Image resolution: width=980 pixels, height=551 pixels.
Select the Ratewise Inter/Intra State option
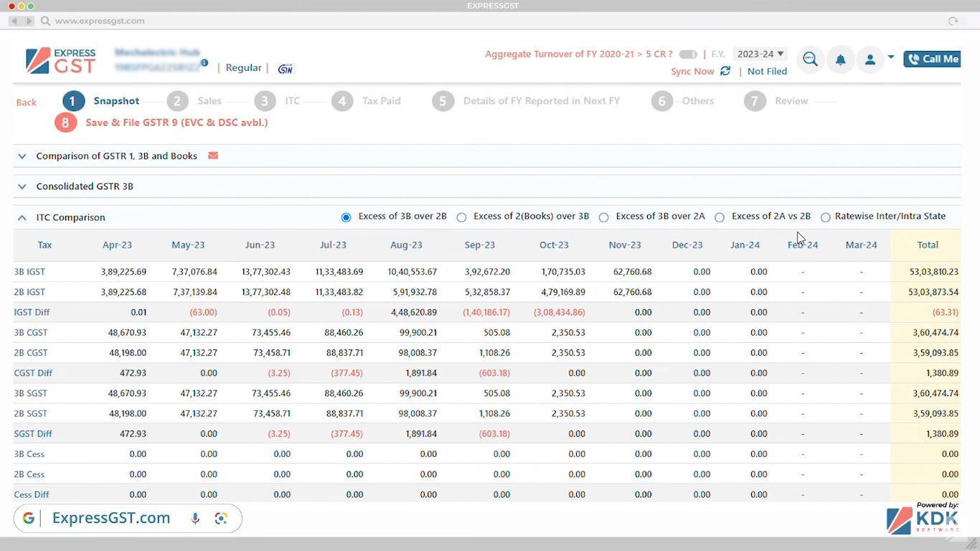point(825,217)
